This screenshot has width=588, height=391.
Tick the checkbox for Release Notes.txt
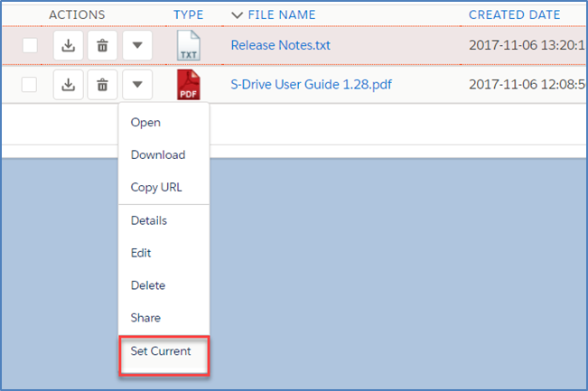point(30,45)
